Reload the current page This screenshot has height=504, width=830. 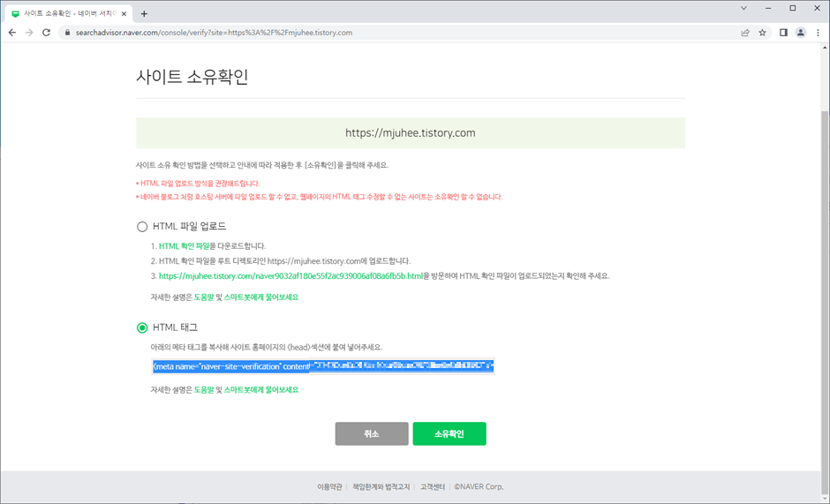(x=46, y=33)
